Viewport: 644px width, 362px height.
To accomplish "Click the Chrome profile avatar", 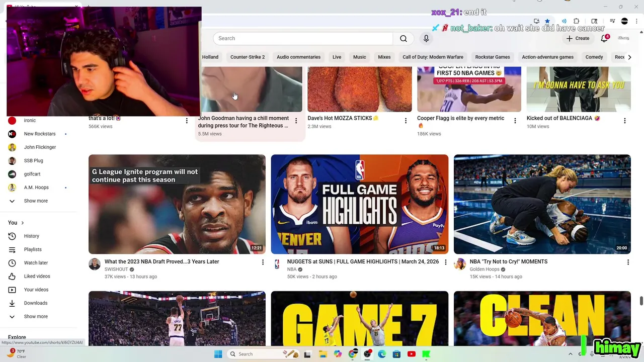I will 624,21.
